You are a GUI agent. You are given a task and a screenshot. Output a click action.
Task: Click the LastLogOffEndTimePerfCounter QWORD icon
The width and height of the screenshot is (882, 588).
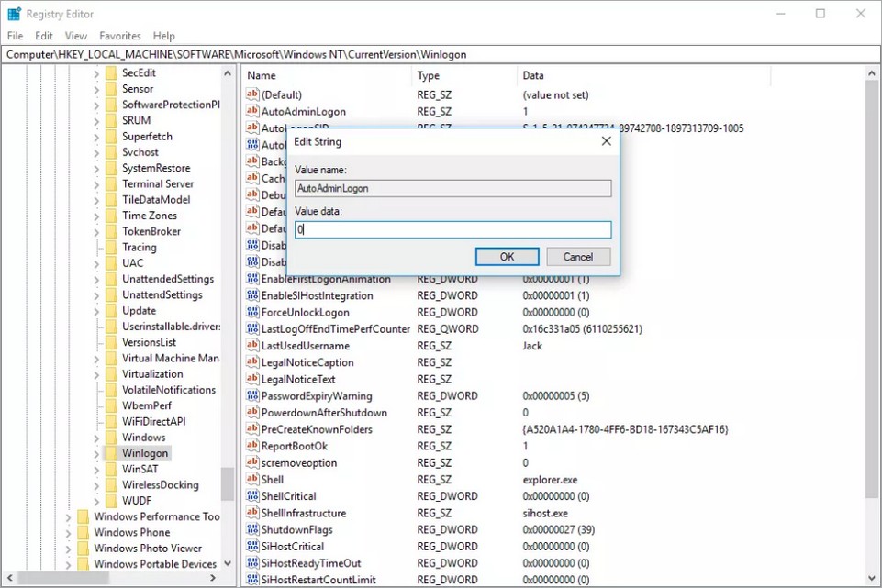pos(252,328)
